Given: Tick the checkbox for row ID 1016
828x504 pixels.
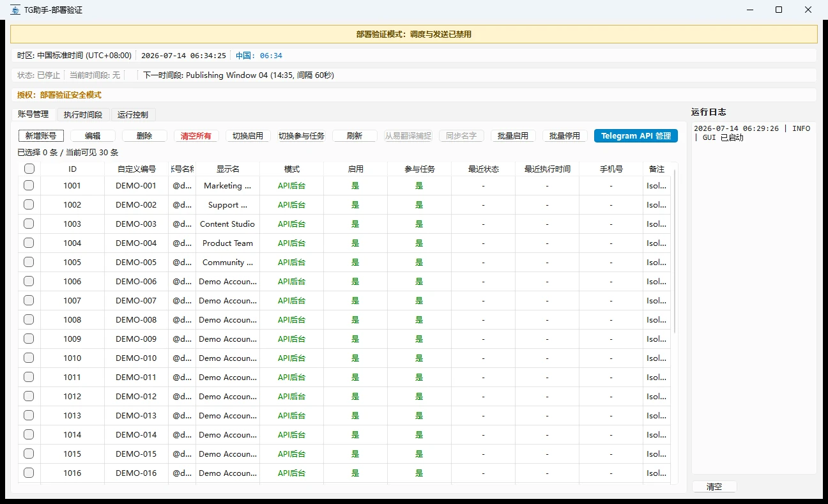Looking at the screenshot, I should pos(29,473).
